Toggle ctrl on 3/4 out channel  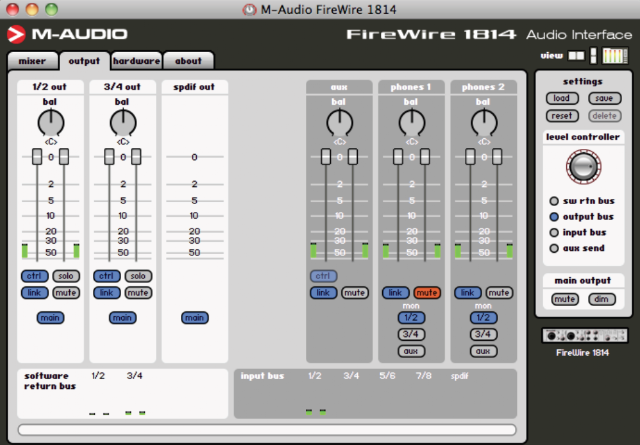107,276
